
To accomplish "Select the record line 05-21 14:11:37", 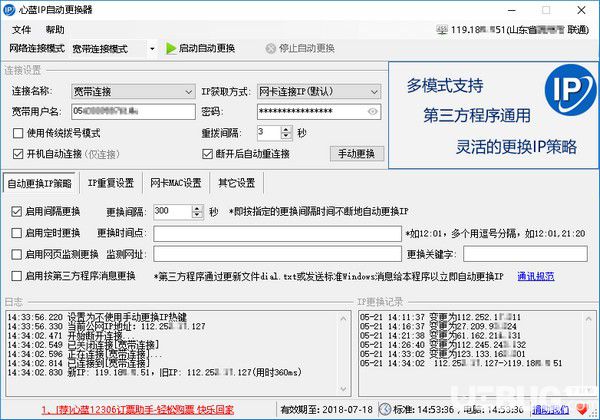I will pyautogui.click(x=440, y=317).
